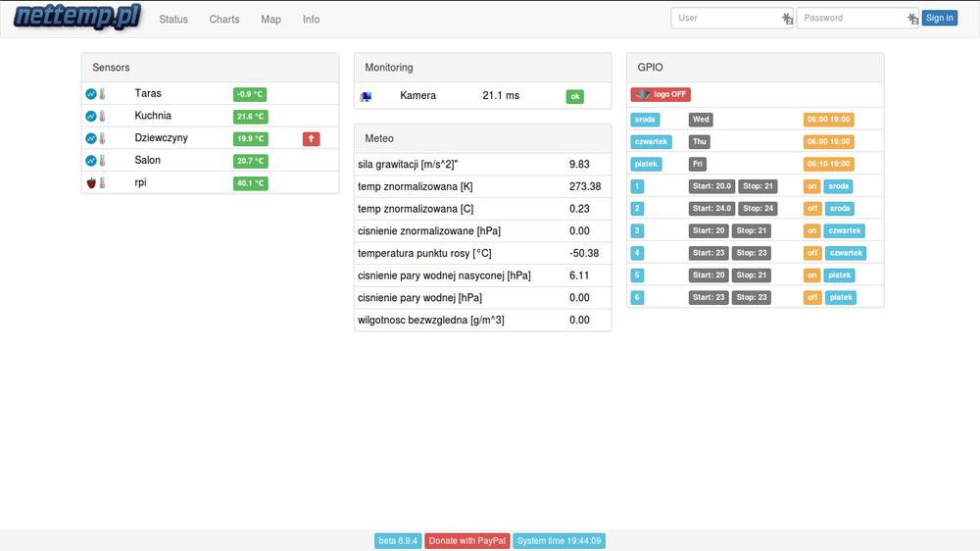Click the red up-arrow trend badge for Dziewczyny
The image size is (980, 551).
click(x=312, y=139)
